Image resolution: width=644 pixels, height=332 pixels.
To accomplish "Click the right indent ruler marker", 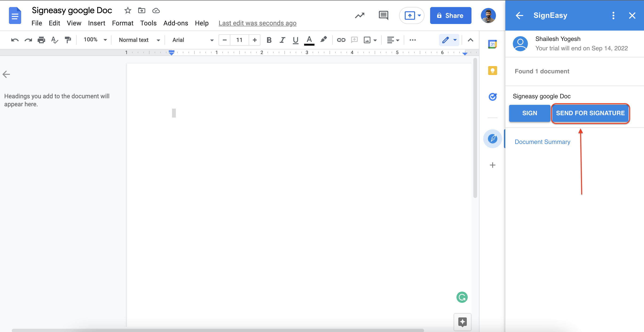I will tap(465, 53).
